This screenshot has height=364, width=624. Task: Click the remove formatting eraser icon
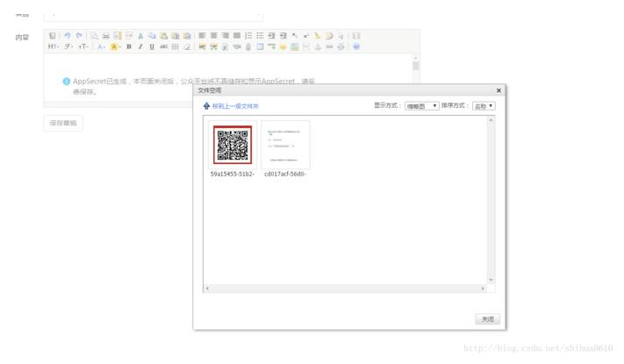187,46
